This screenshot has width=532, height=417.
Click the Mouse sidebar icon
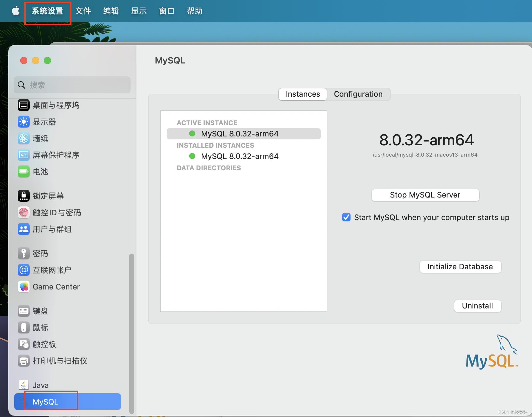click(24, 327)
